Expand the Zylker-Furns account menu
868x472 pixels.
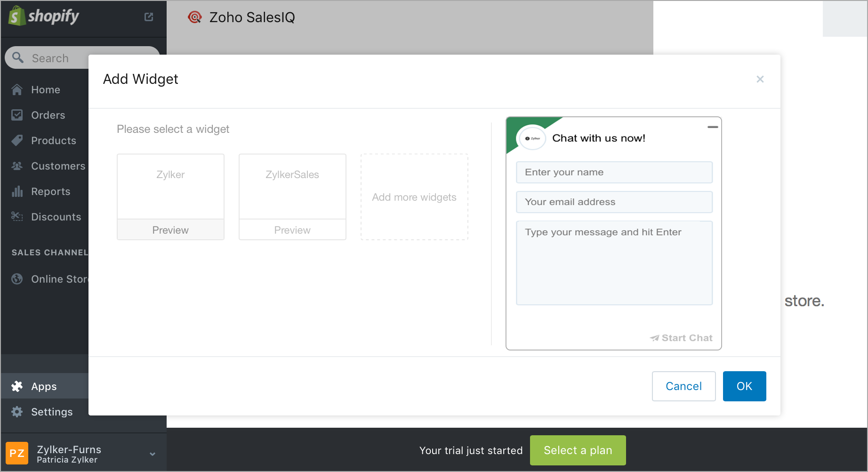tap(153, 454)
